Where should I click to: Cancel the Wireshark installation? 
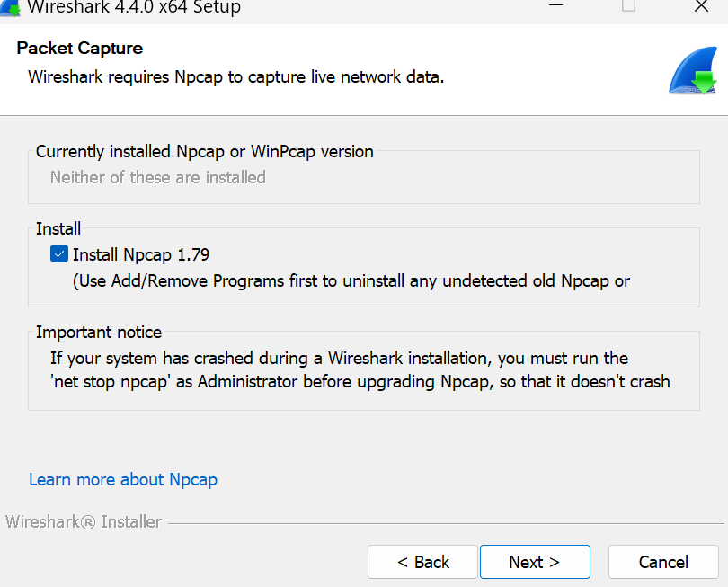point(663,562)
